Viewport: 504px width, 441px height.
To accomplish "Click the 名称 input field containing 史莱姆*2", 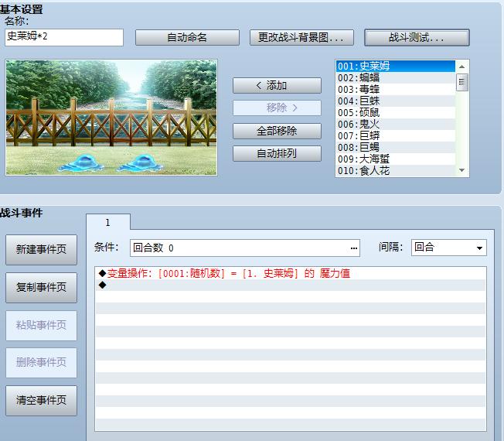I will (64, 37).
